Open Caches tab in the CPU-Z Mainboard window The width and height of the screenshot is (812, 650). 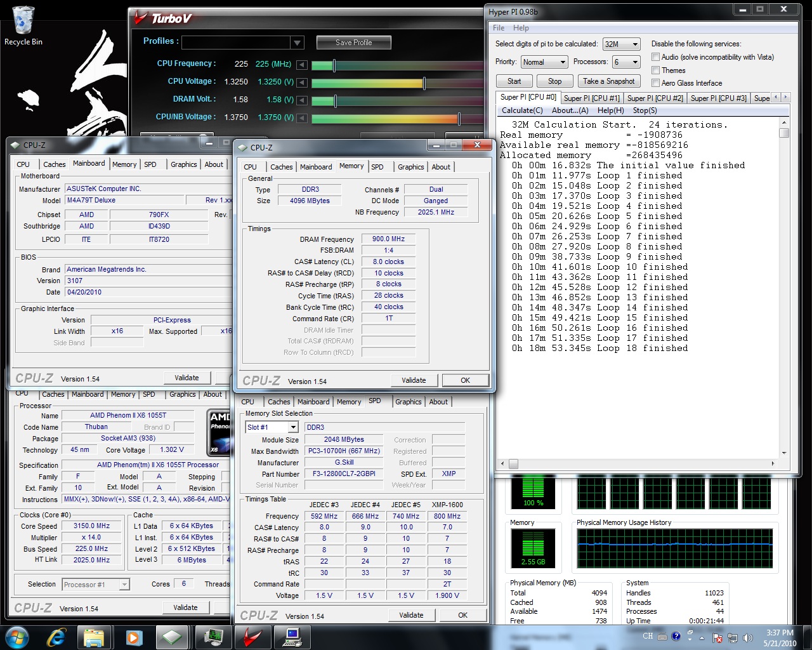pos(55,164)
